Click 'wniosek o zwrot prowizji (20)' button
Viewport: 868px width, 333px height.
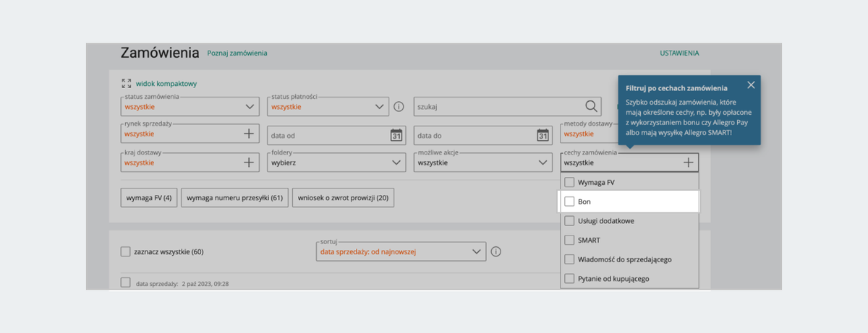point(343,198)
